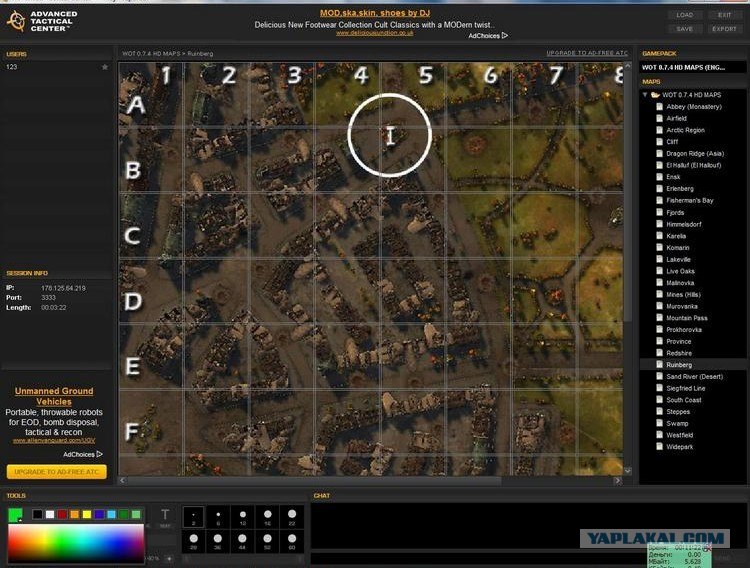Select the El Halluf map
Viewport: 750px width, 568px height.
pyautogui.click(x=694, y=165)
